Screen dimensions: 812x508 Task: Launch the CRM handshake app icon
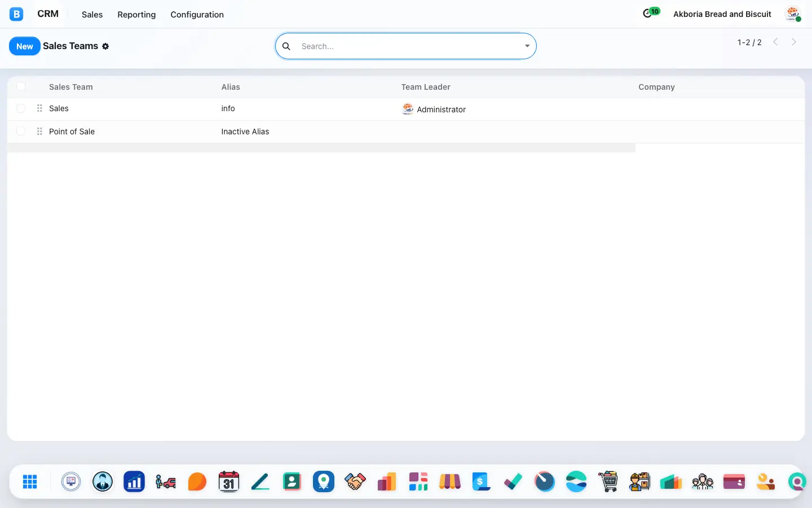click(x=355, y=481)
